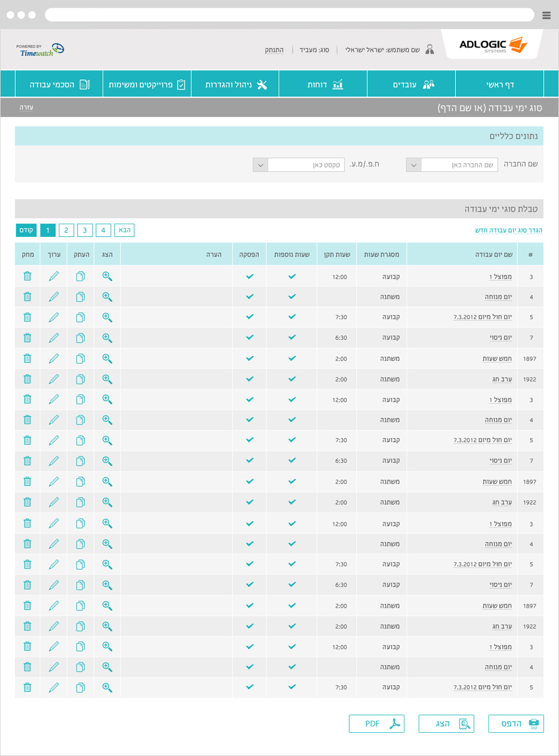
Task: Open browser hamburger menu icon
Action: pos(546,15)
